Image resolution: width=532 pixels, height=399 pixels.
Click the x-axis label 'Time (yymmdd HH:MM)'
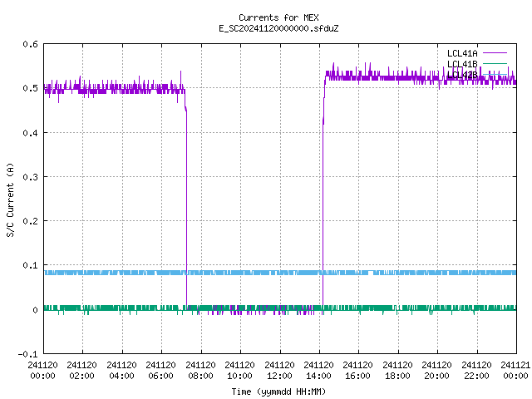[278, 392]
